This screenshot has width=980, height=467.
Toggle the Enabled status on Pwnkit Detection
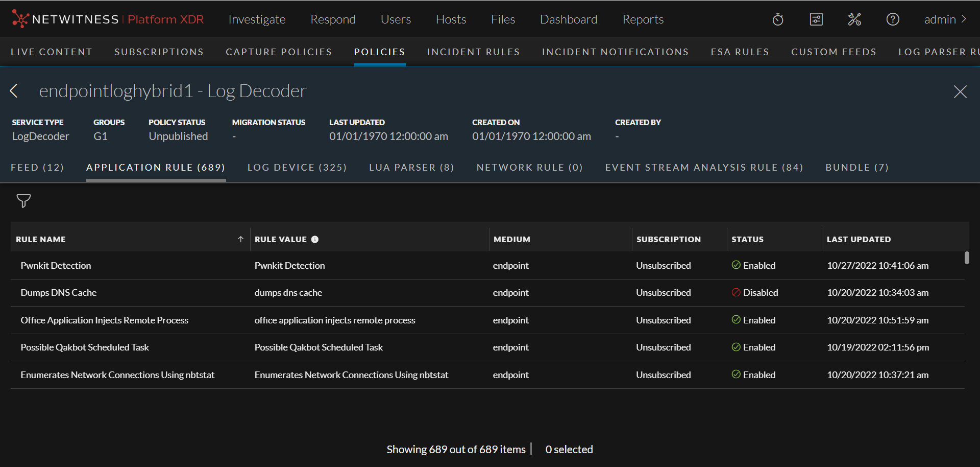pyautogui.click(x=737, y=265)
